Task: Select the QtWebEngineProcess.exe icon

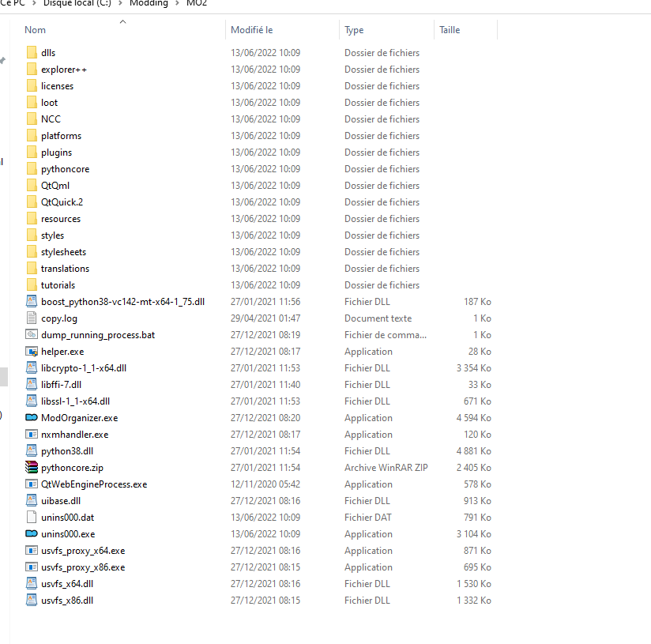Action: 32,484
